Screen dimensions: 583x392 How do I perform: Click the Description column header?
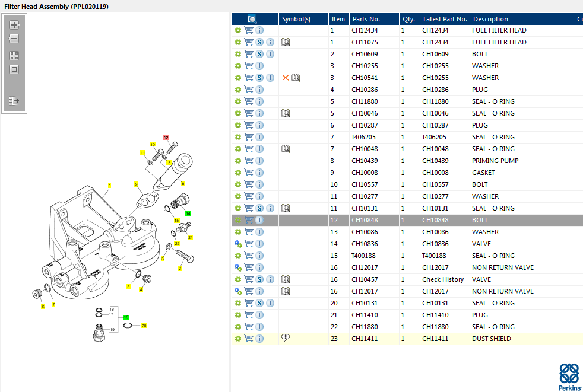pos(490,19)
